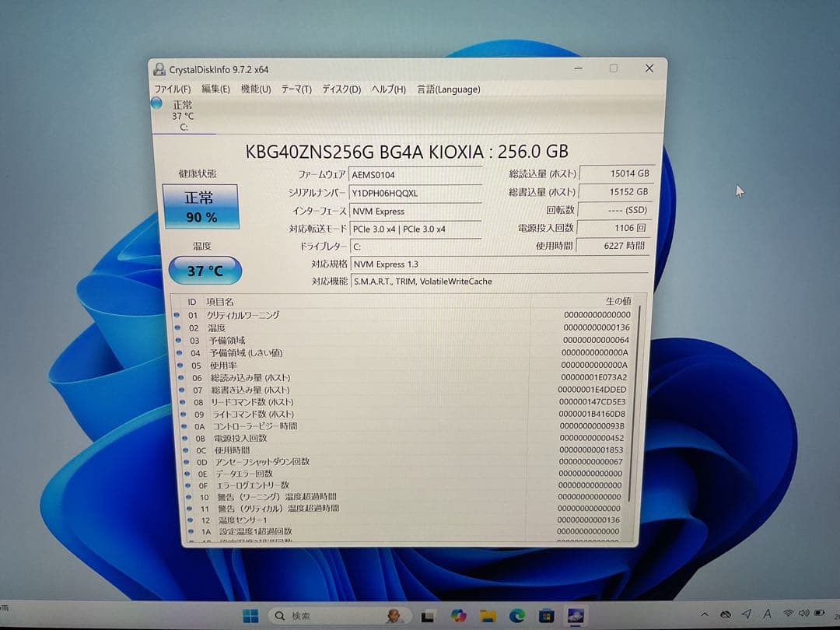Open the ディスク(D) disk selection menu
The height and width of the screenshot is (630, 840).
click(x=340, y=89)
